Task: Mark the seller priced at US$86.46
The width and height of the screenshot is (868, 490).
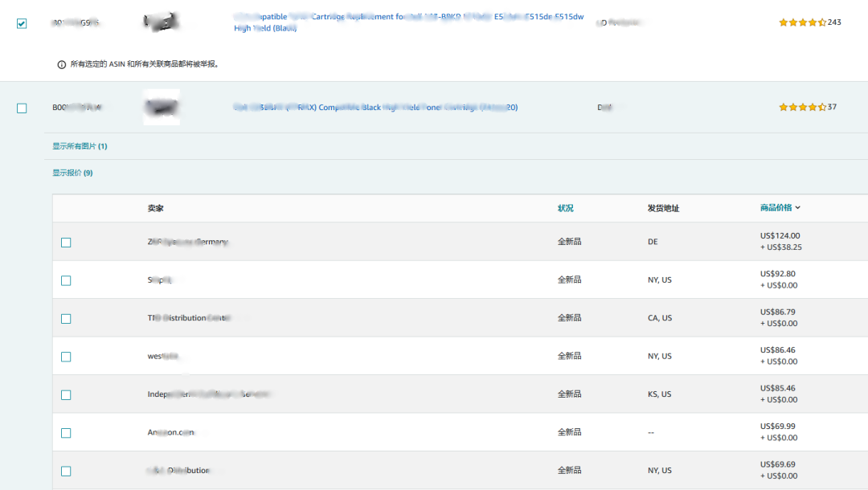Action: coord(66,357)
